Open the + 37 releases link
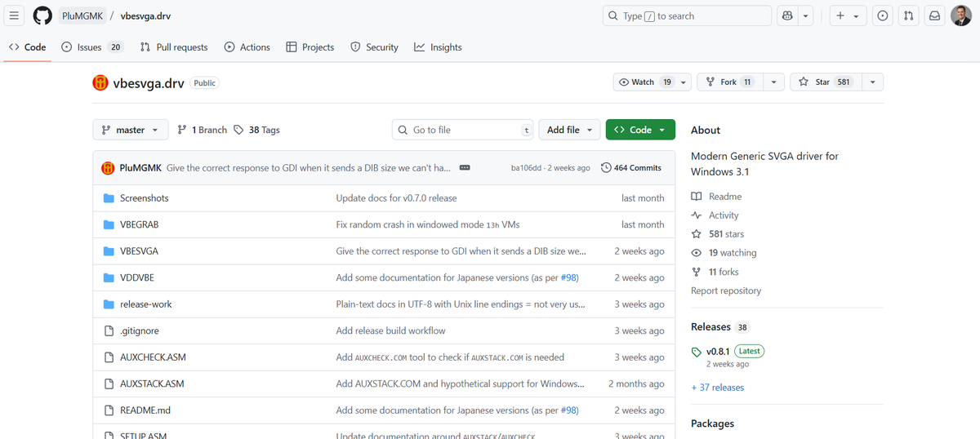This screenshot has width=980, height=439. (717, 388)
